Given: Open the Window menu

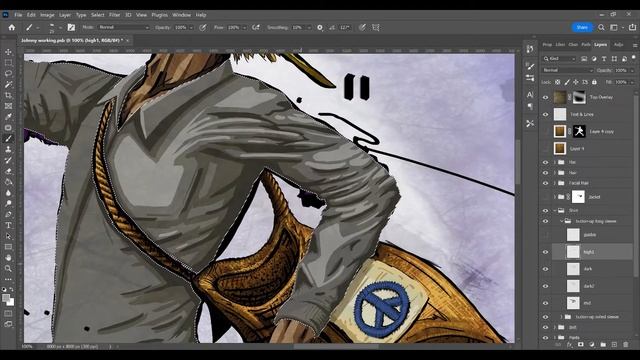Looking at the screenshot, I should point(181,15).
